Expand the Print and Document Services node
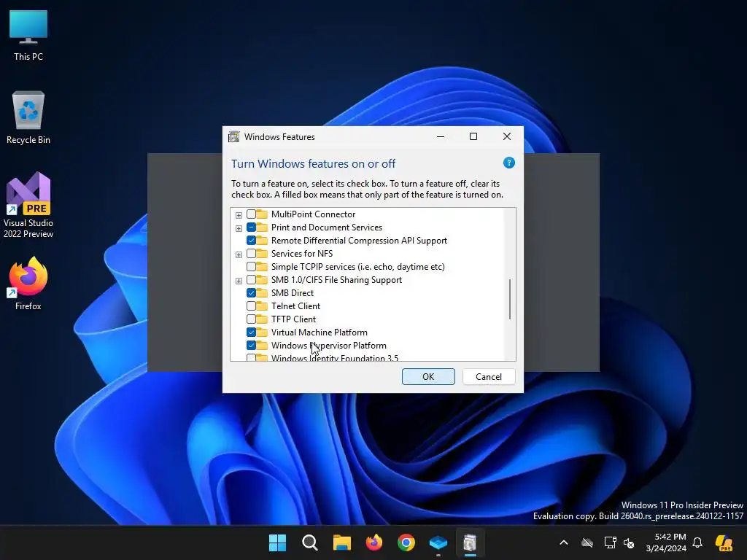Image resolution: width=747 pixels, height=560 pixels. [239, 228]
